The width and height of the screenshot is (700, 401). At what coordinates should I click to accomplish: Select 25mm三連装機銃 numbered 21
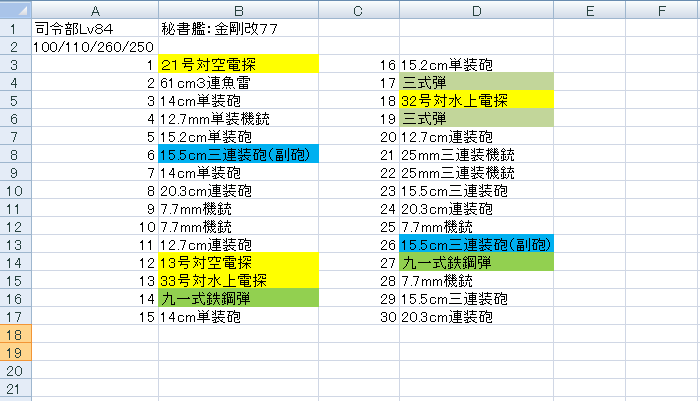(476, 154)
